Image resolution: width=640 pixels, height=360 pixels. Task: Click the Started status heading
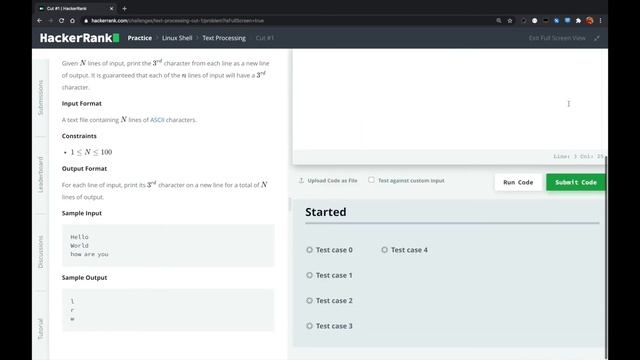tap(326, 212)
